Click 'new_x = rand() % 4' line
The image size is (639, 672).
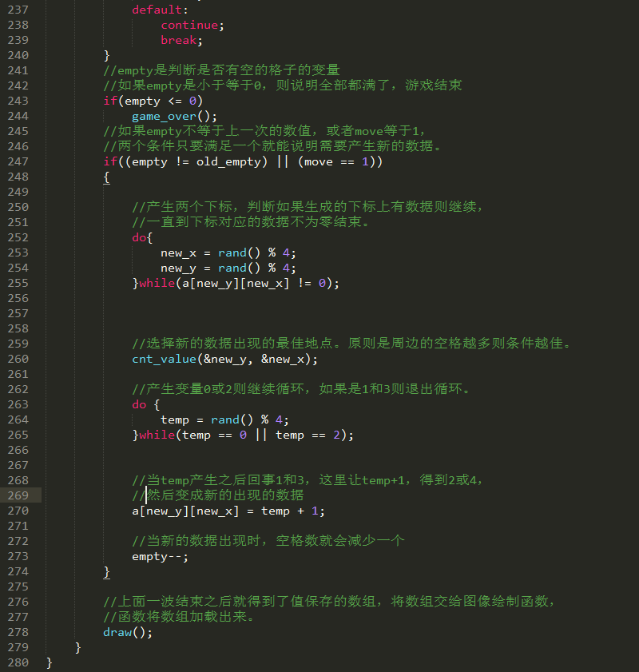coord(228,252)
